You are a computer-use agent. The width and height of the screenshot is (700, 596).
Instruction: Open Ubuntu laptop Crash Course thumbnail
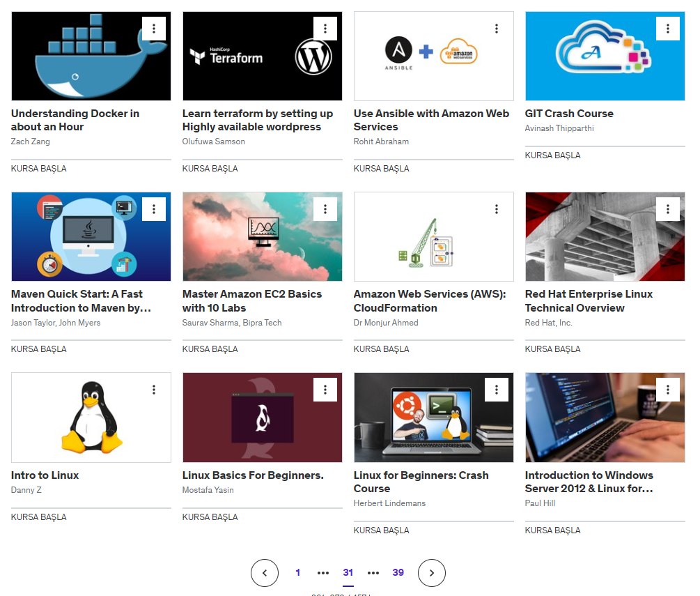click(433, 418)
